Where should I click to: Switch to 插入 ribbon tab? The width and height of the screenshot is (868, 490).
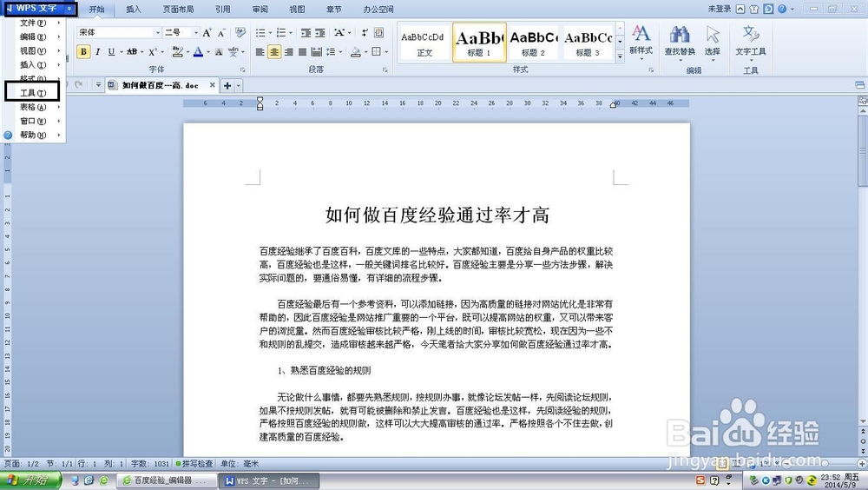coord(134,10)
